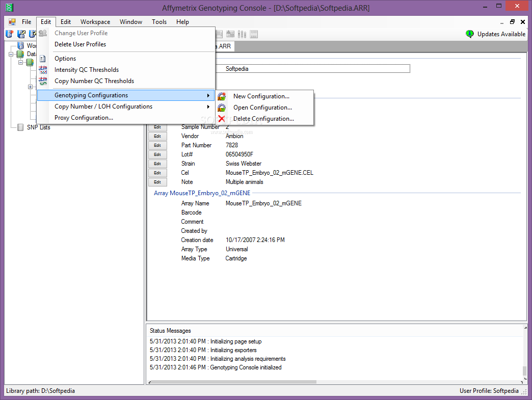
Task: Click the Genotyping Console initialized status message
Action: point(216,367)
